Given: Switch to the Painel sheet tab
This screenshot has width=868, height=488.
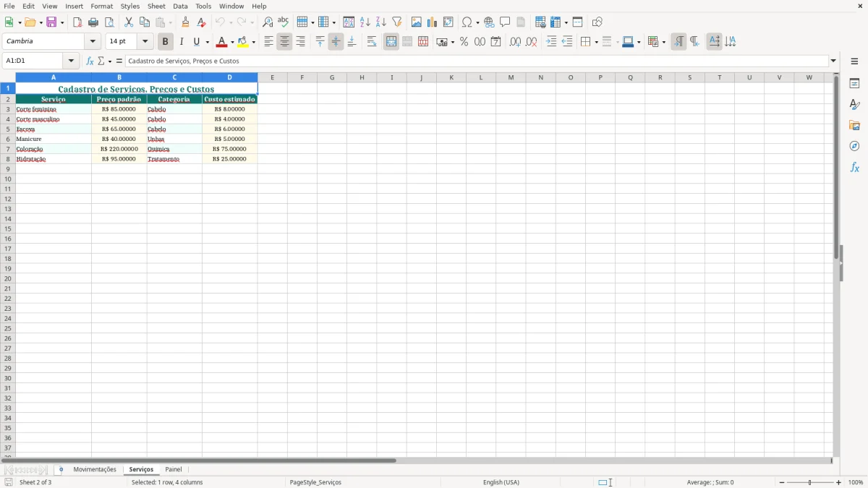Looking at the screenshot, I should click(174, 470).
